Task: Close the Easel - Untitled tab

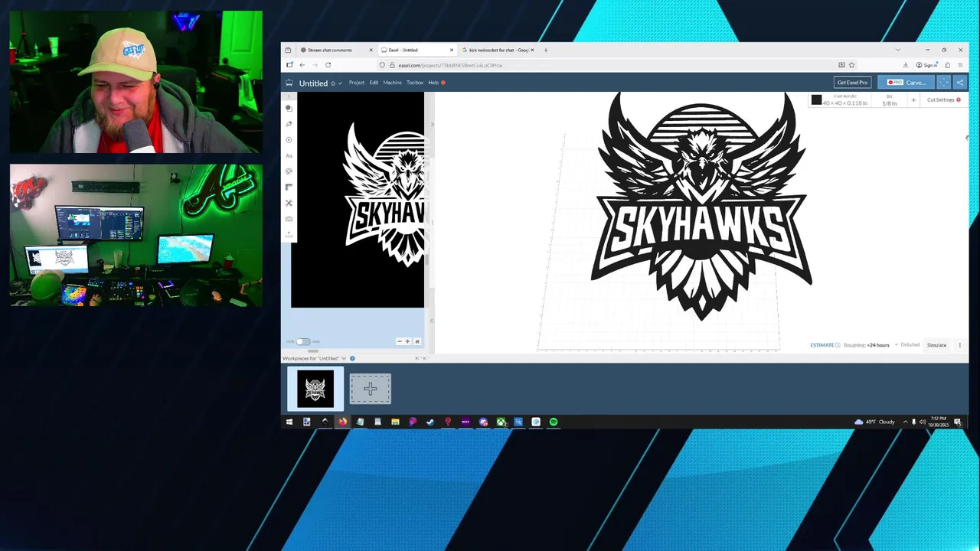Action: [x=452, y=50]
